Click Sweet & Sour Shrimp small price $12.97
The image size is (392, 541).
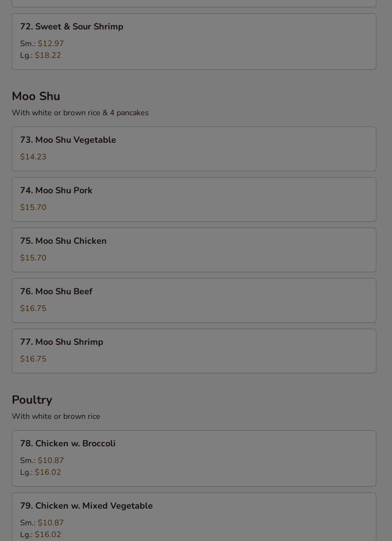50,44
